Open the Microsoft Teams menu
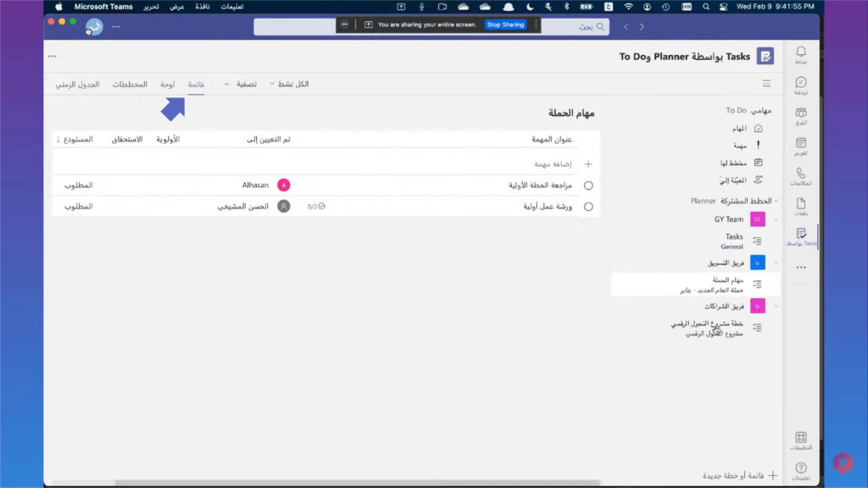Viewport: 868px width, 488px height. point(103,7)
